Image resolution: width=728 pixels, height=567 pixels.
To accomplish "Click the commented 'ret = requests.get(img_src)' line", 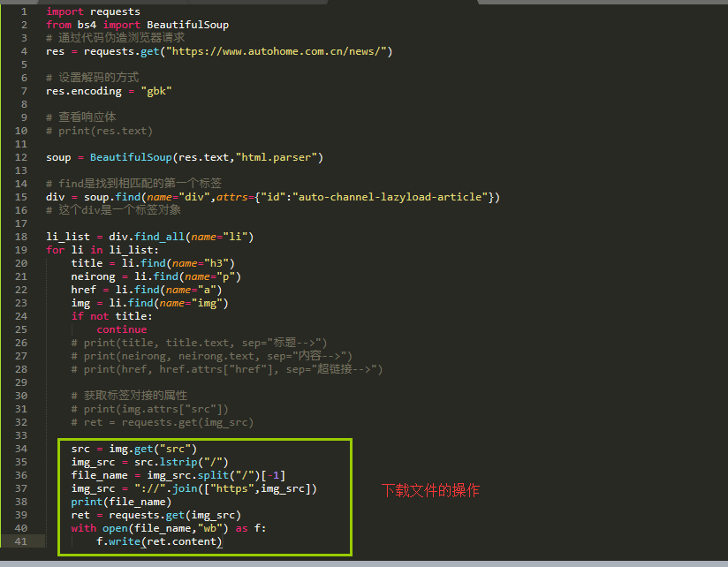I will point(162,423).
